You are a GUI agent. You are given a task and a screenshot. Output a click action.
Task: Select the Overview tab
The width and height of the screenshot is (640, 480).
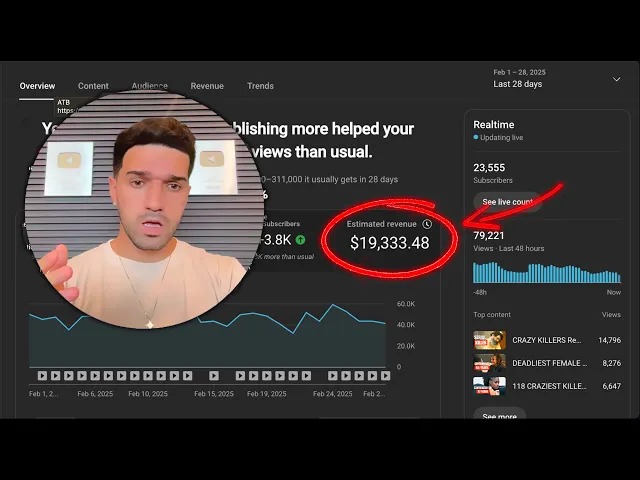pos(37,86)
